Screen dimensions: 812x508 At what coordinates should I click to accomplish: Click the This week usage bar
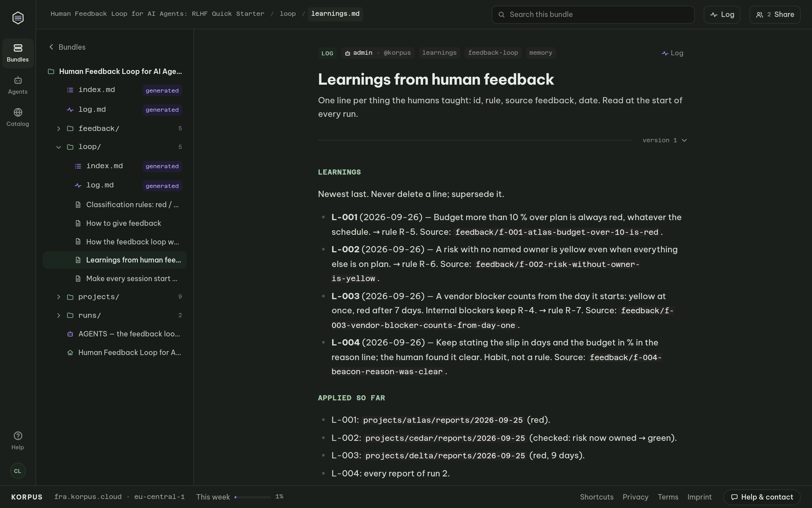point(252,497)
